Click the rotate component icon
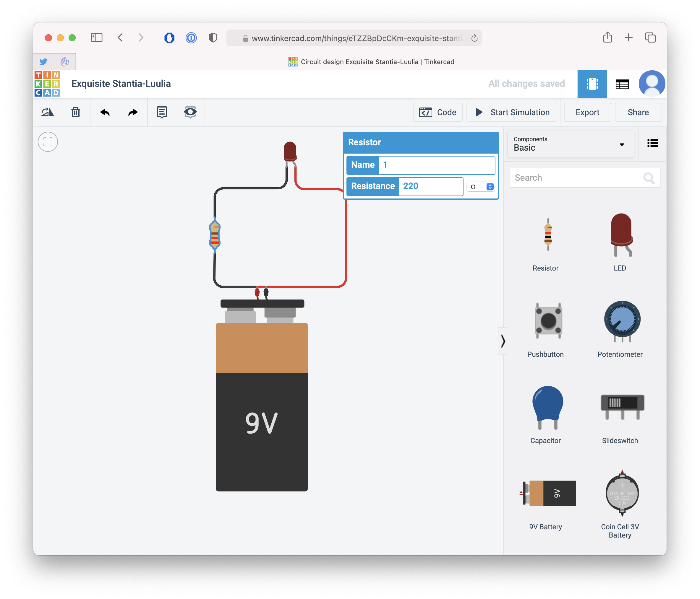The image size is (700, 599). [47, 113]
